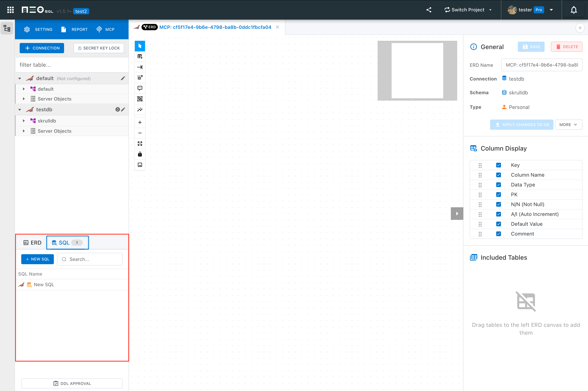Open the SETTING menu
The width and height of the screenshot is (588, 391).
(x=38, y=29)
